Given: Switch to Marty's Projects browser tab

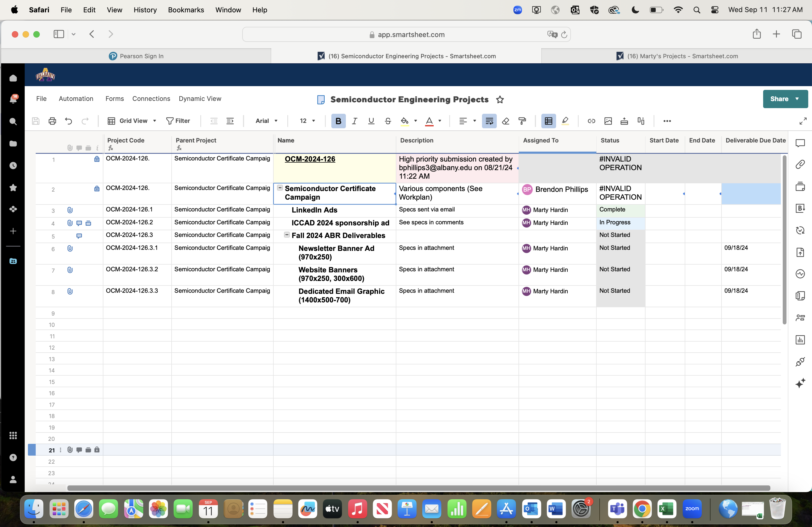Looking at the screenshot, I should [x=677, y=56].
